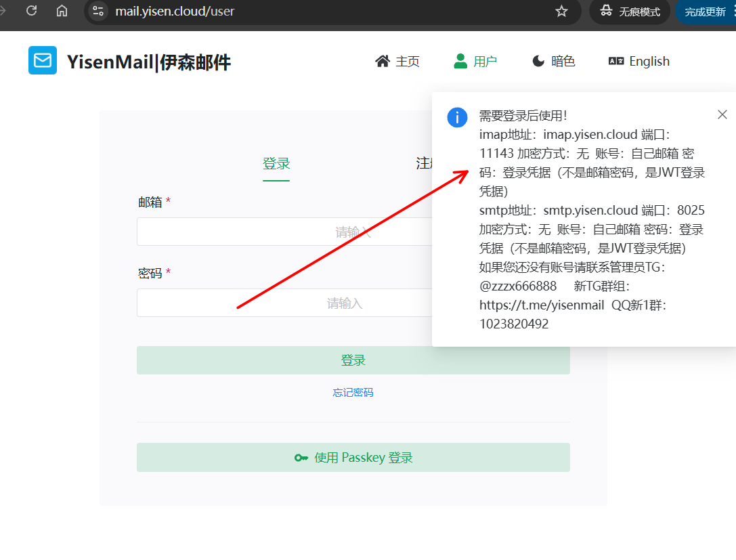Click the YisenMail envelope logo icon
The image size is (736, 560).
(43, 60)
